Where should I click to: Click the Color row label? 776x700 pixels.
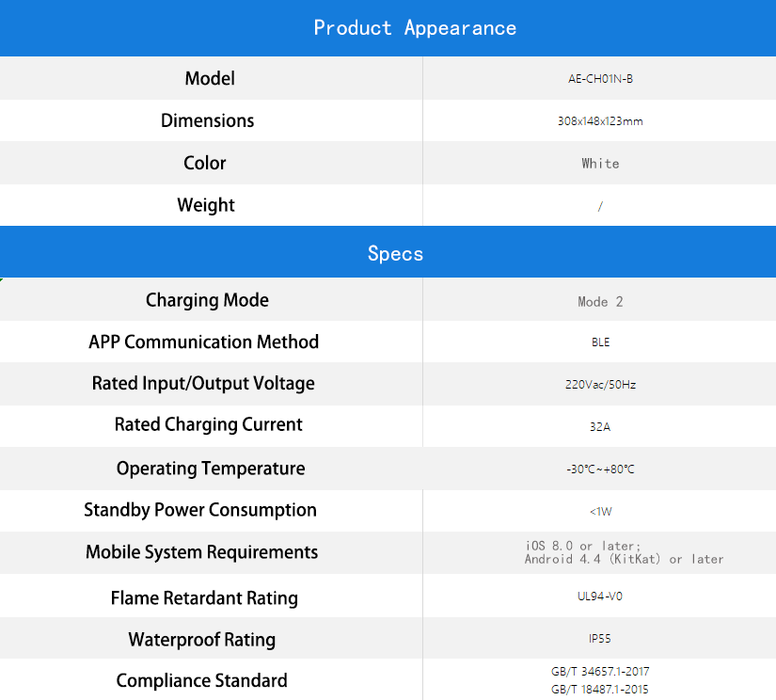tap(205, 163)
